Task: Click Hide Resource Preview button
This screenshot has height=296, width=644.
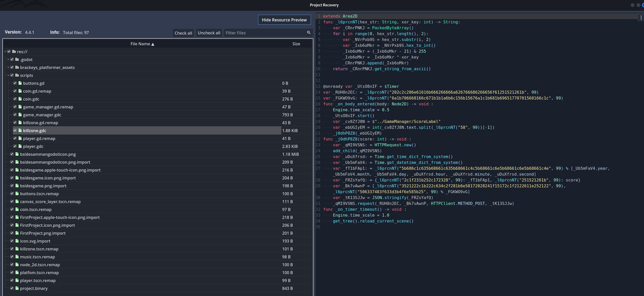Action: [x=284, y=20]
